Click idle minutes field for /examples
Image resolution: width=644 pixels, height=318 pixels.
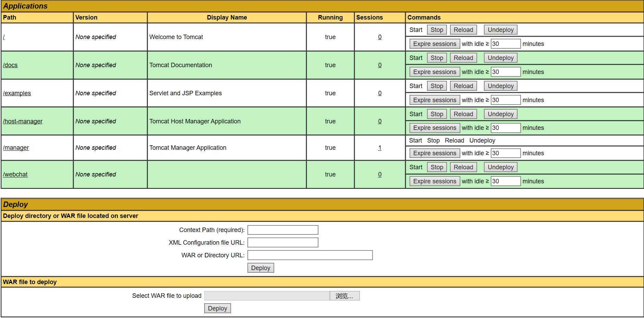click(506, 100)
